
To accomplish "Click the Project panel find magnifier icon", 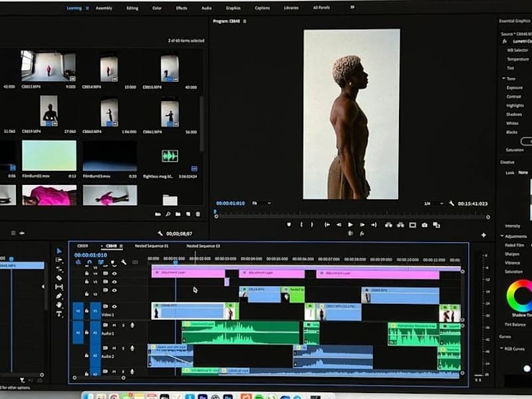I will [168, 214].
